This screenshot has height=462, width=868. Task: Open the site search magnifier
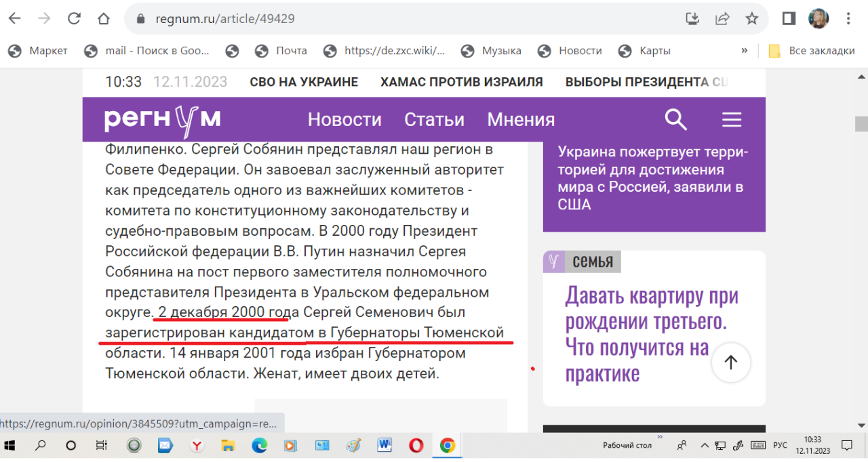675,120
